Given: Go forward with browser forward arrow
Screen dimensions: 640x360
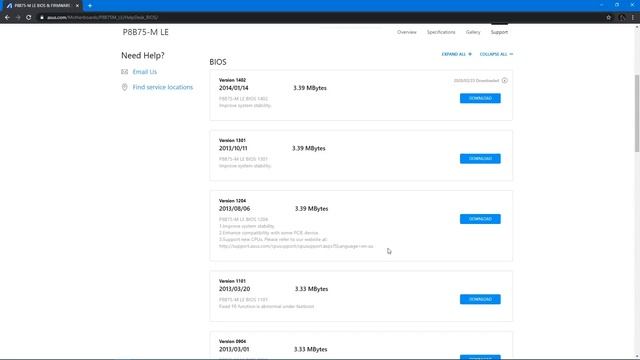Looking at the screenshot, I should pos(18,18).
